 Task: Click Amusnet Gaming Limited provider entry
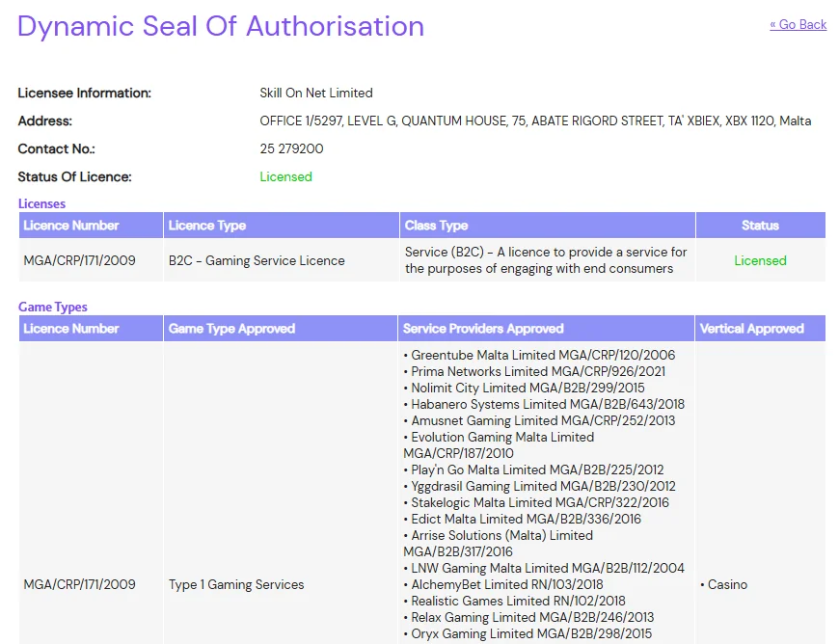point(539,420)
